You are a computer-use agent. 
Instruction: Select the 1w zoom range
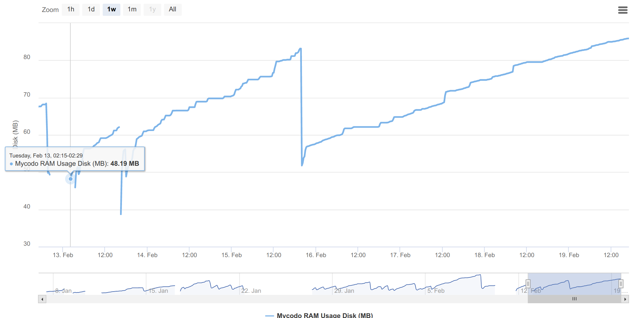[x=111, y=10]
